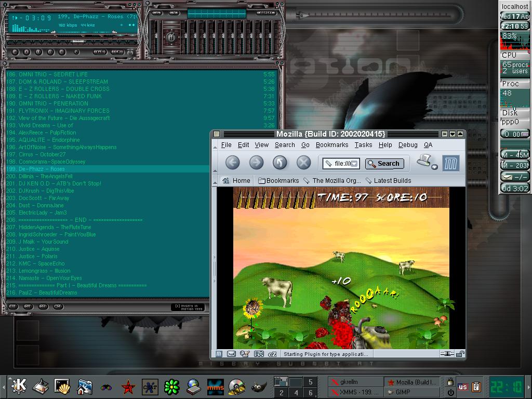
Task: Click the panel lock screen icon
Action: [450, 381]
